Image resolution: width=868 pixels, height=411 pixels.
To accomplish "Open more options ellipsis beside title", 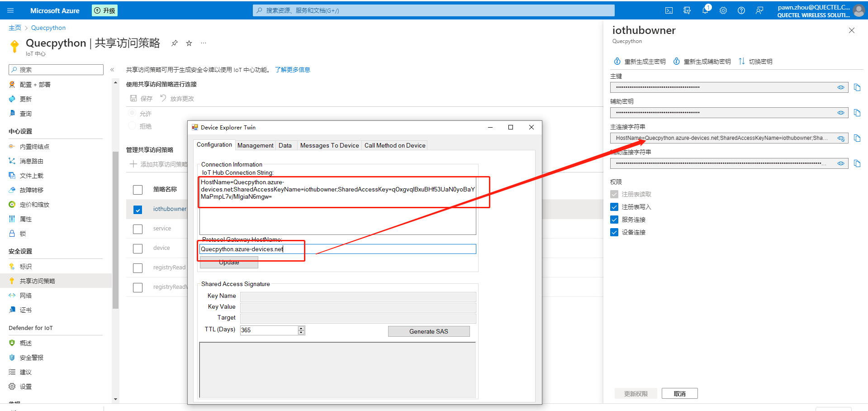I will [204, 43].
